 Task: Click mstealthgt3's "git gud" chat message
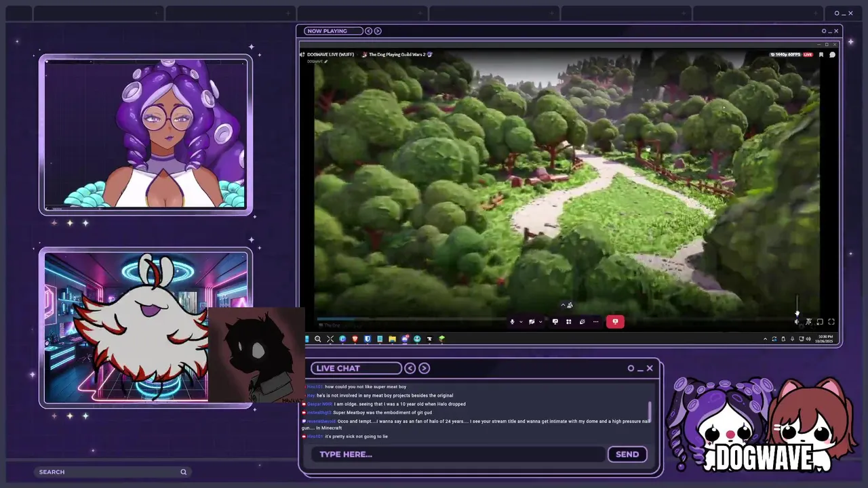pyautogui.click(x=367, y=412)
